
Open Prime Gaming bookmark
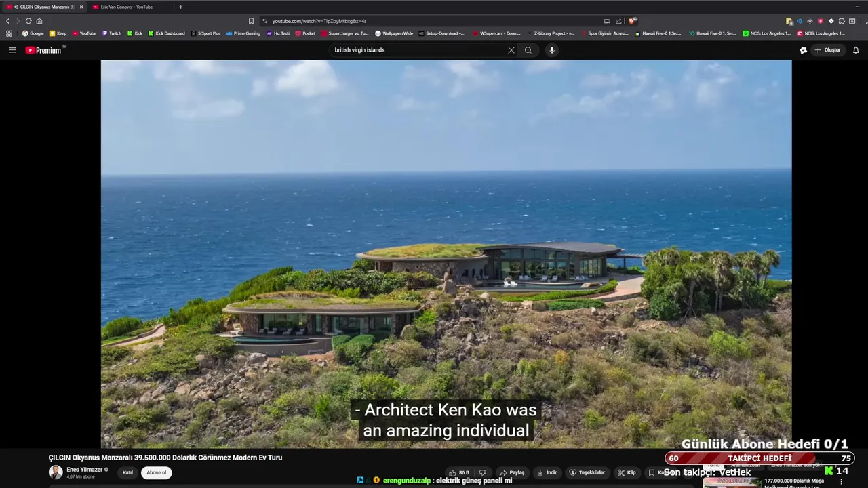tap(243, 33)
